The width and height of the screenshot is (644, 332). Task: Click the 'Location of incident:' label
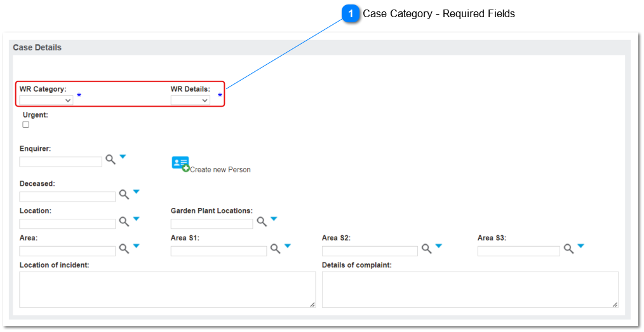(x=54, y=265)
